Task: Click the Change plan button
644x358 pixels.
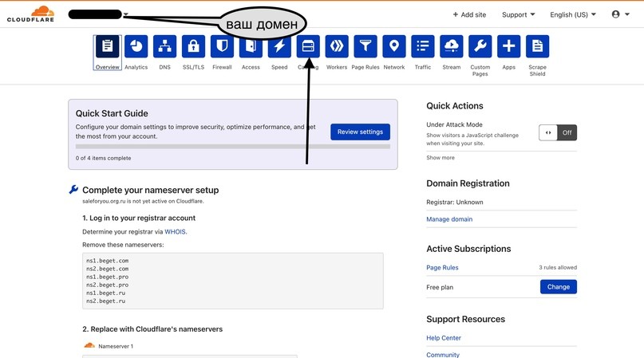Action: pos(558,287)
